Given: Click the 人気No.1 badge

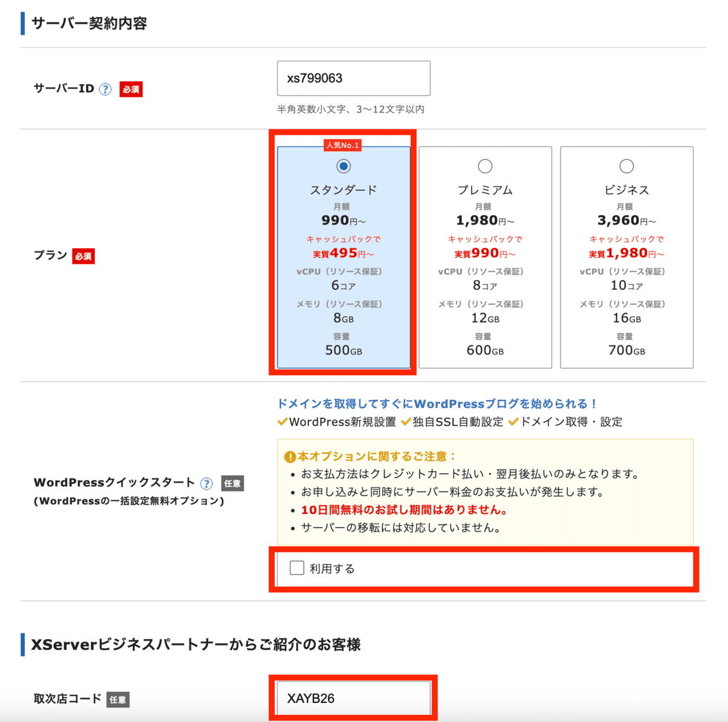Looking at the screenshot, I should point(342,146).
